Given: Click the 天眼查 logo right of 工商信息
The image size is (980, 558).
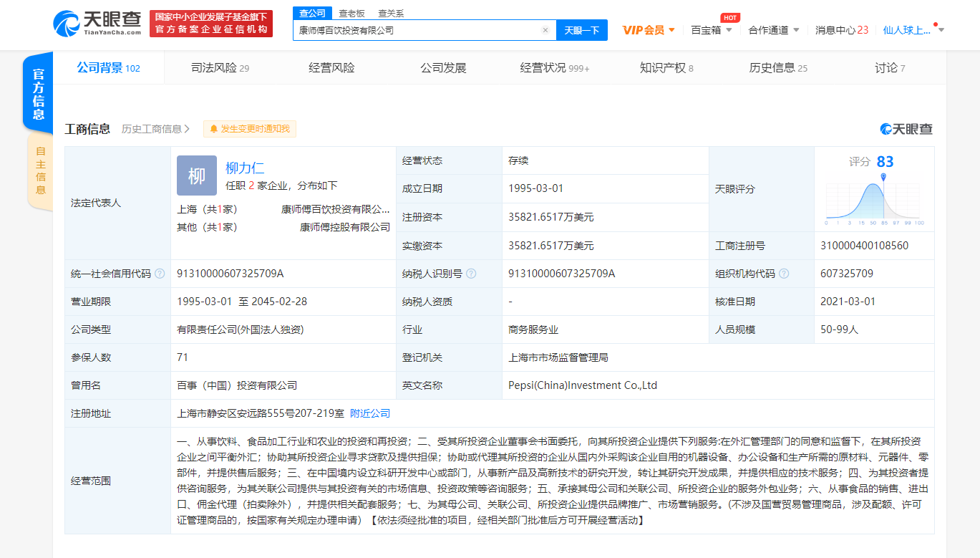Looking at the screenshot, I should [906, 129].
